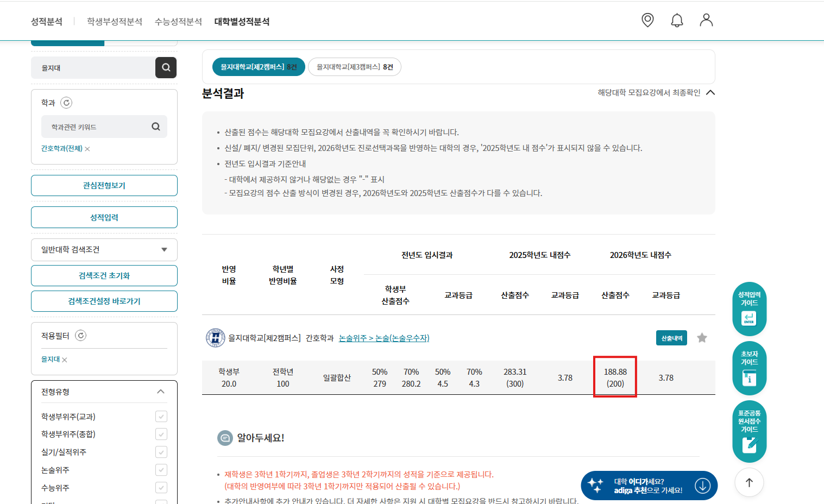824x504 pixels.
Task: Open the user profile icon
Action: click(x=706, y=20)
